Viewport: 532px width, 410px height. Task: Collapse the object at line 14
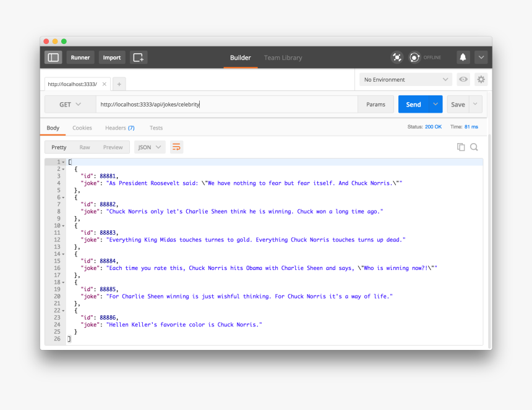(63, 254)
